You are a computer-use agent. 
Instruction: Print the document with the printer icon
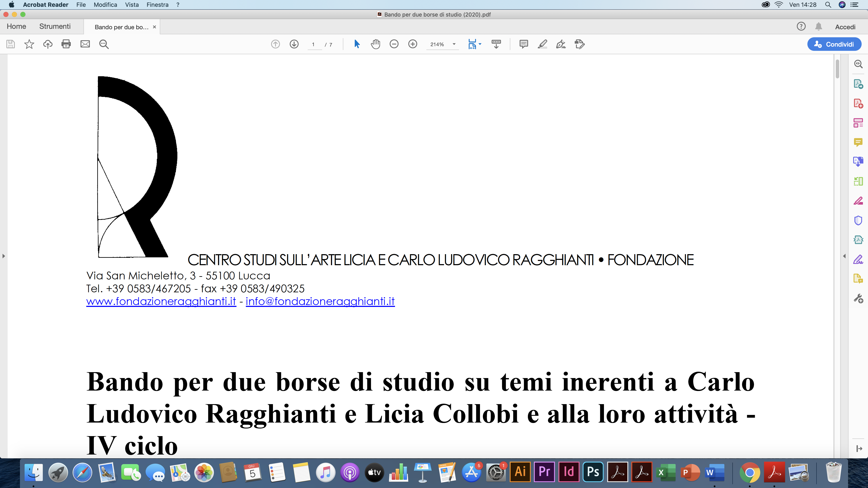pos(66,44)
